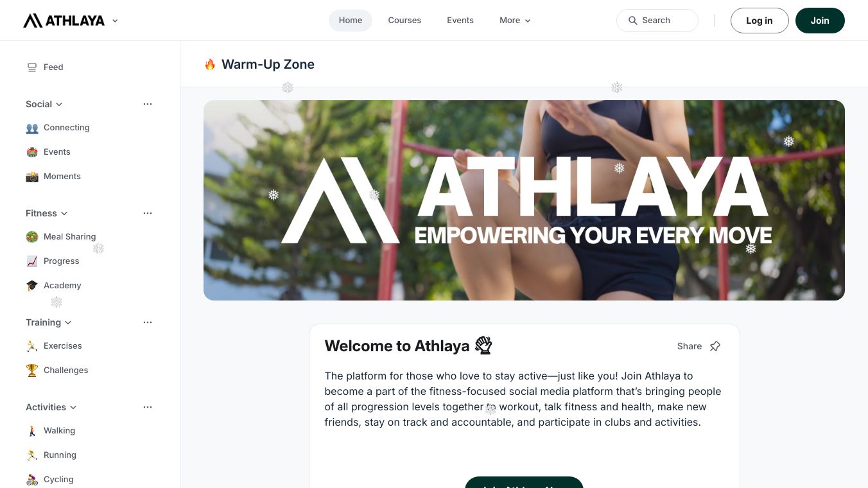Open the Feed icon in sidebar
868x488 pixels.
pos(32,67)
